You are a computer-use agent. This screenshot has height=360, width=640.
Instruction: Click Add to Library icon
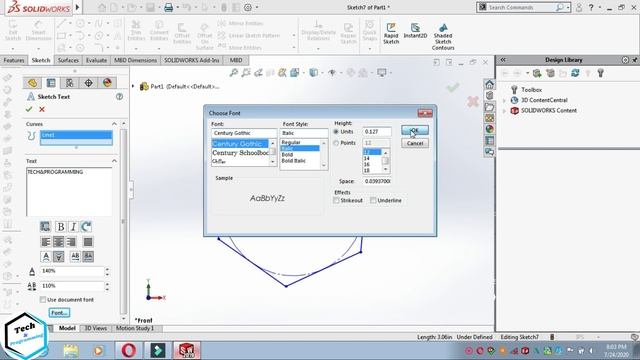[x=537, y=73]
